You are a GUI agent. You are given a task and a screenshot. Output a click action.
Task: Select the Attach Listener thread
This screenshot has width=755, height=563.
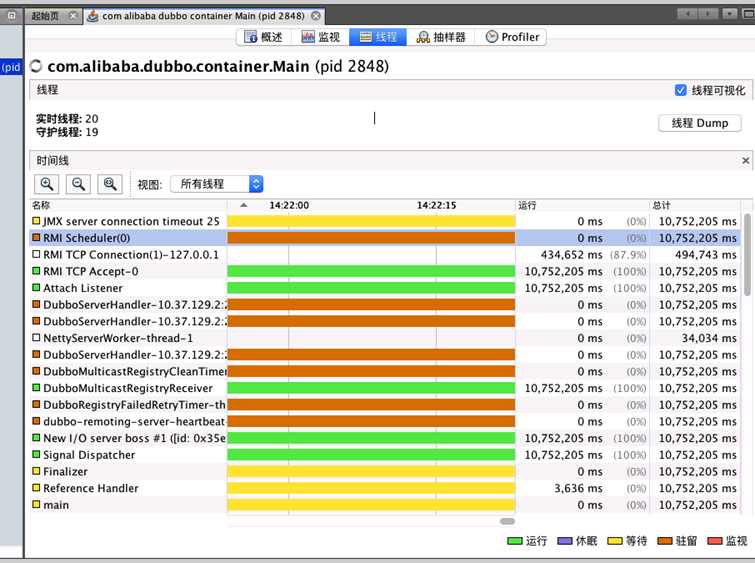click(x=385, y=288)
